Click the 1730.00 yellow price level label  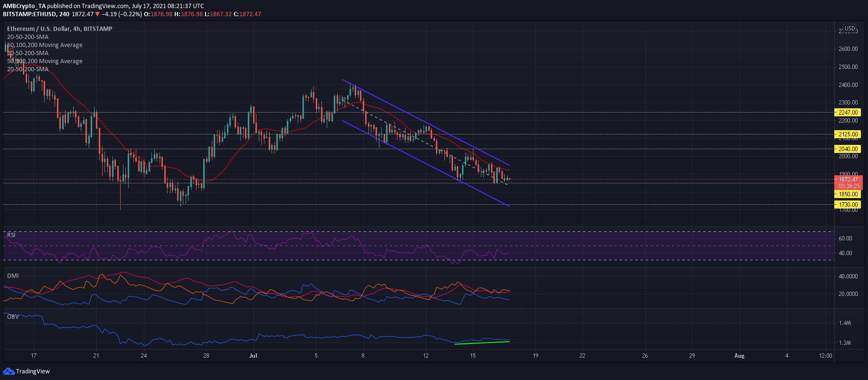click(848, 205)
